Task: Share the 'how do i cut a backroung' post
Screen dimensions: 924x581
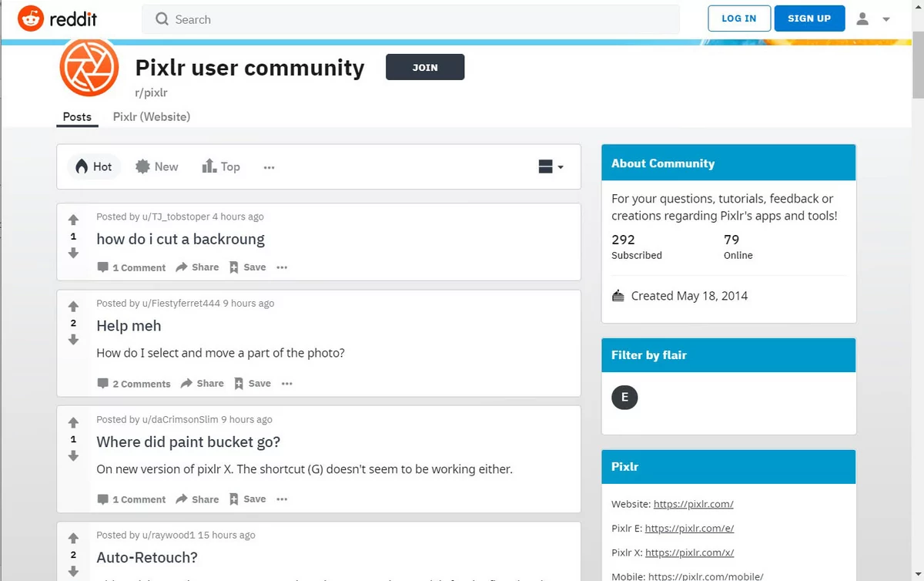Action: point(197,267)
